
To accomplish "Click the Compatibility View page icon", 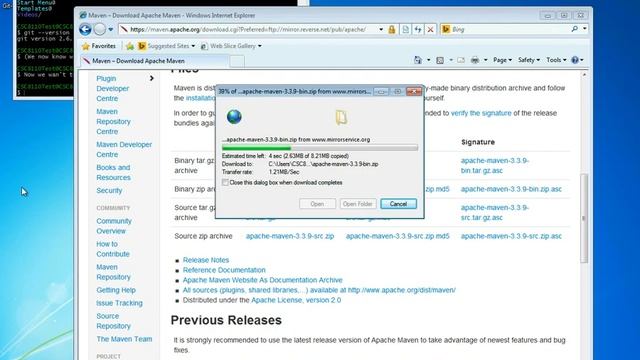I will [x=405, y=29].
